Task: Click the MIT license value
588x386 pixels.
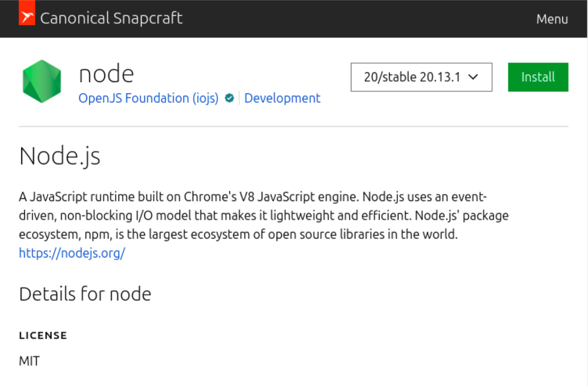Action: 29,362
